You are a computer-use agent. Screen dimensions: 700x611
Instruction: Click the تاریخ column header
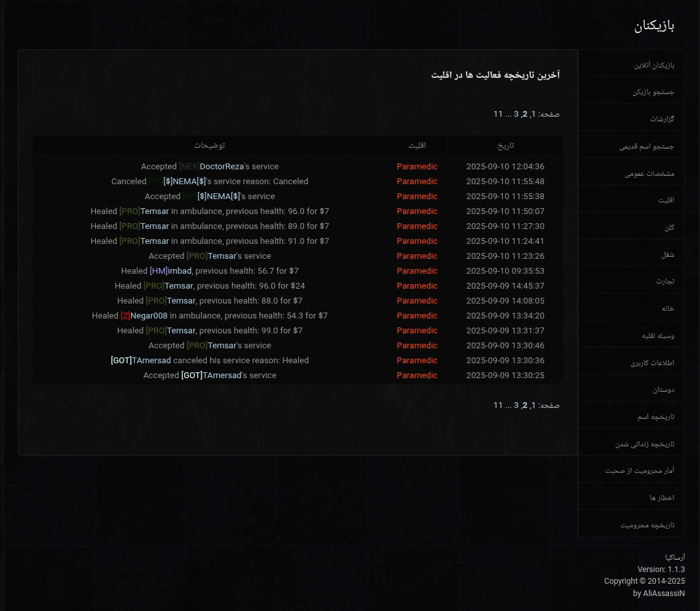point(506,145)
